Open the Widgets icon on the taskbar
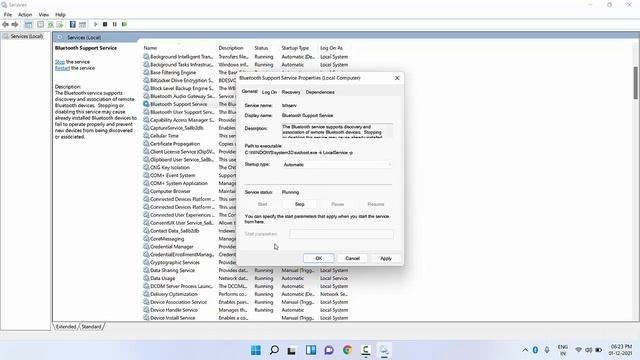640x360 pixels. [311, 350]
